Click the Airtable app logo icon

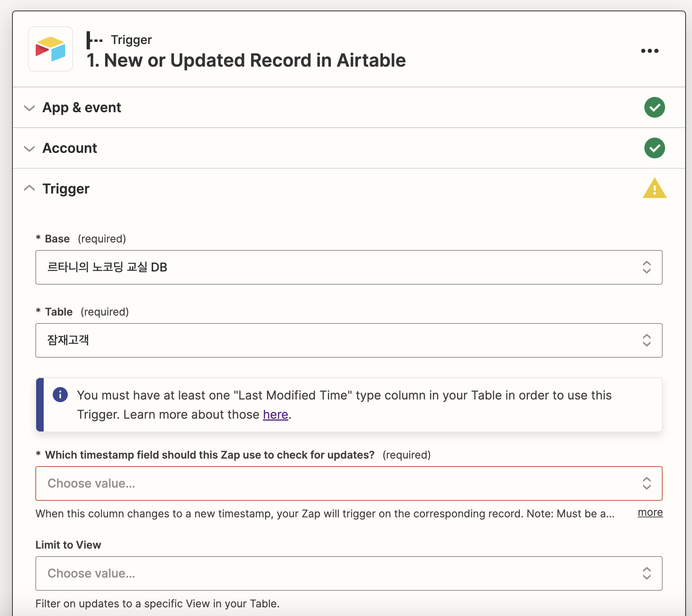coord(50,49)
